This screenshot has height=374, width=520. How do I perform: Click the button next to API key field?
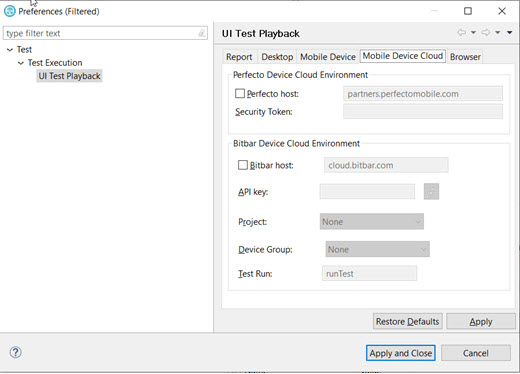[x=431, y=191]
